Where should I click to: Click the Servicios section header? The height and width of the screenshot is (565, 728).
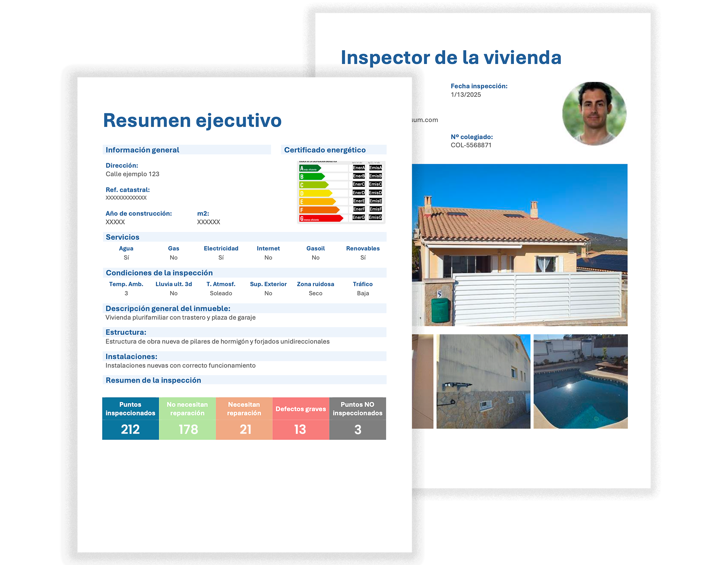[122, 237]
